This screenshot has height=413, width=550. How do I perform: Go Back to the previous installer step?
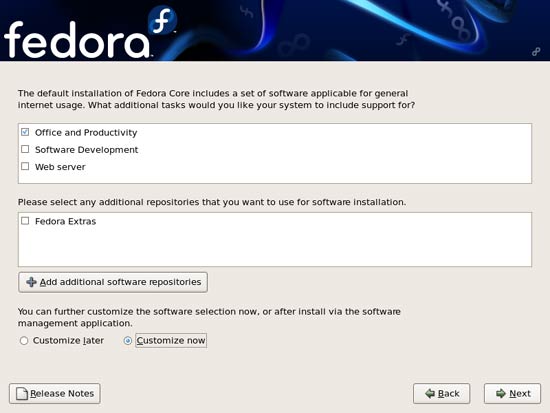coord(442,393)
